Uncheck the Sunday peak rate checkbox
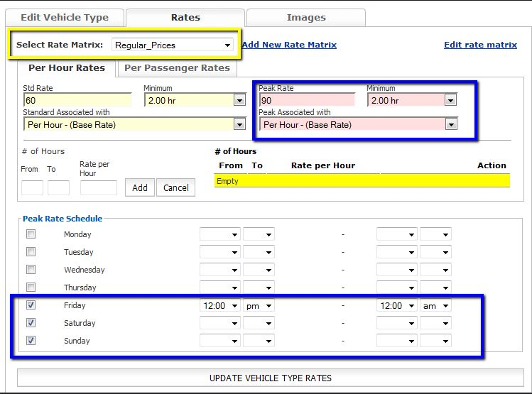This screenshot has width=532, height=394. click(31, 341)
